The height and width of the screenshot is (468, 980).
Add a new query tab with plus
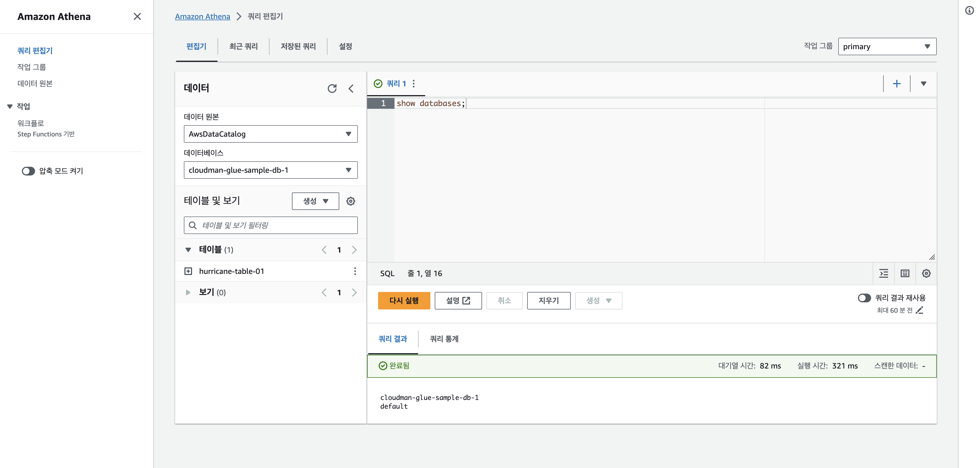(896, 84)
